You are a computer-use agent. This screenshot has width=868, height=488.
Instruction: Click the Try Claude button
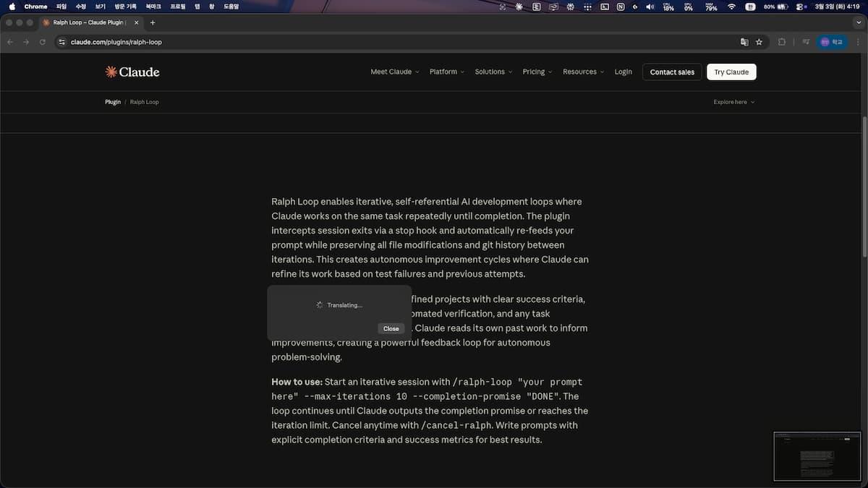(731, 72)
